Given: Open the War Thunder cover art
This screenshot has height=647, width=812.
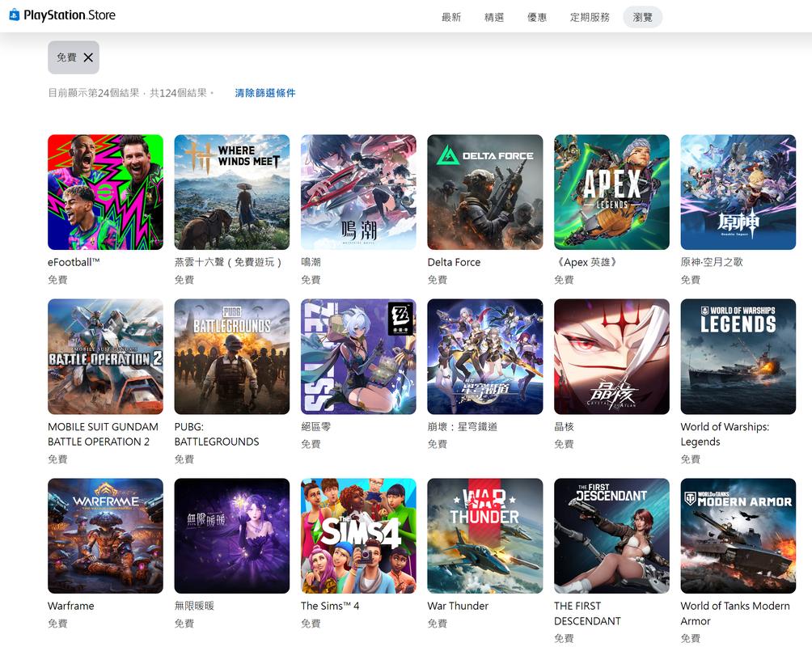Looking at the screenshot, I should pyautogui.click(x=485, y=535).
